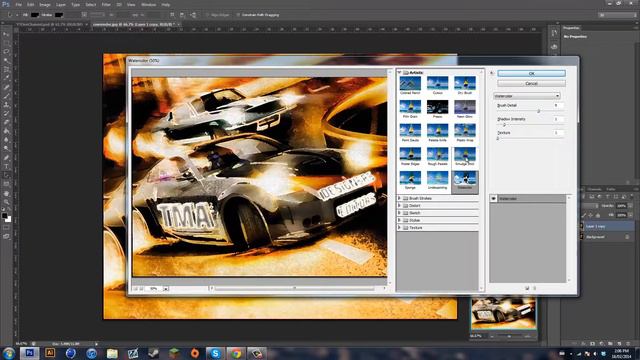Click Cancel in the Watercolor dialog
640x360 pixels.
click(531, 83)
